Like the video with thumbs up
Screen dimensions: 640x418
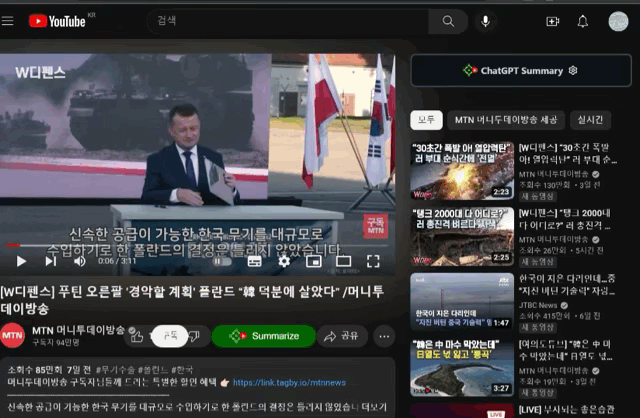[137, 336]
